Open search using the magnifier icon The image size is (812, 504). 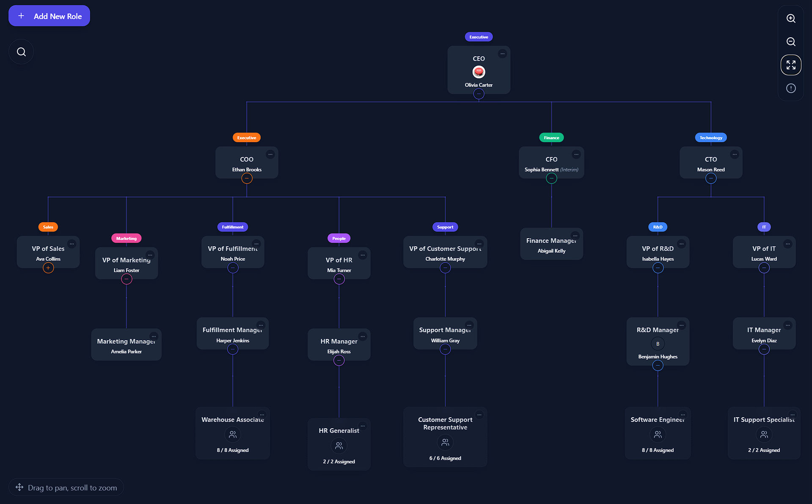[21, 51]
